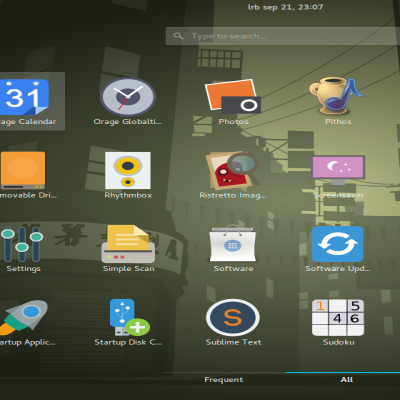Click the 'Pithos' label text
Image resolution: width=400 pixels, height=400 pixels.
point(338,122)
